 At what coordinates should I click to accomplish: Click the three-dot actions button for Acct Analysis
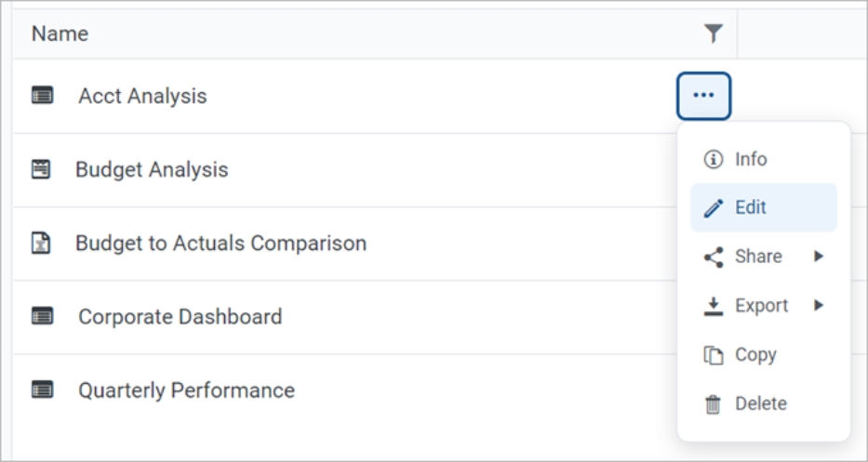click(703, 96)
